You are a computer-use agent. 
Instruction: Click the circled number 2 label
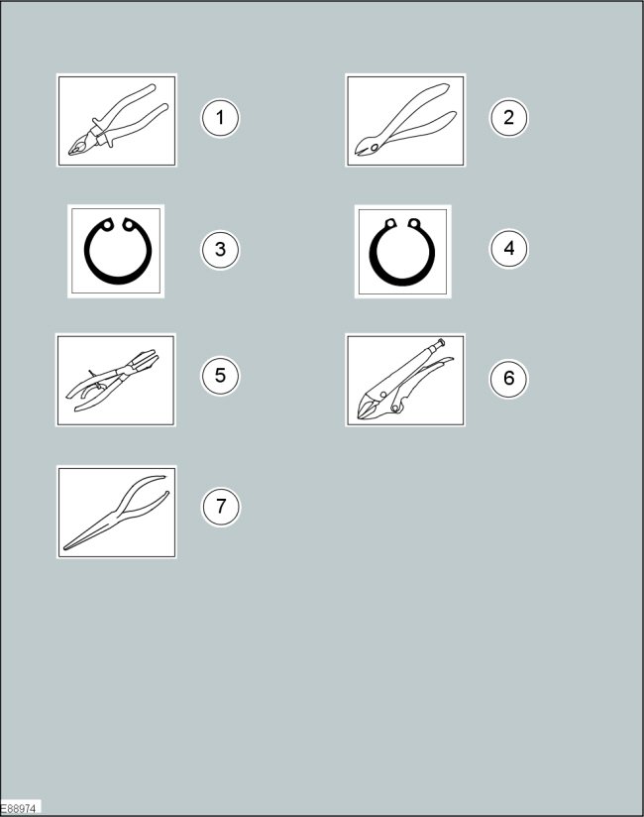pos(508,117)
